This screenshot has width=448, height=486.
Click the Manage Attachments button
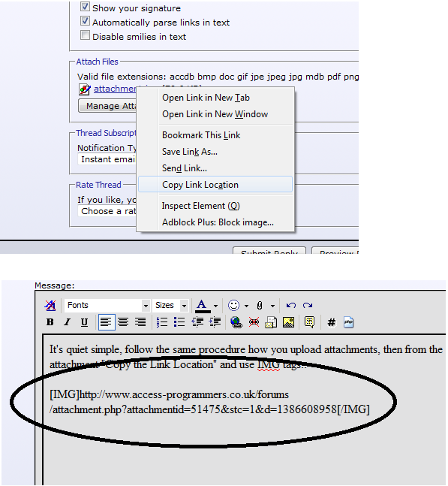[107, 106]
